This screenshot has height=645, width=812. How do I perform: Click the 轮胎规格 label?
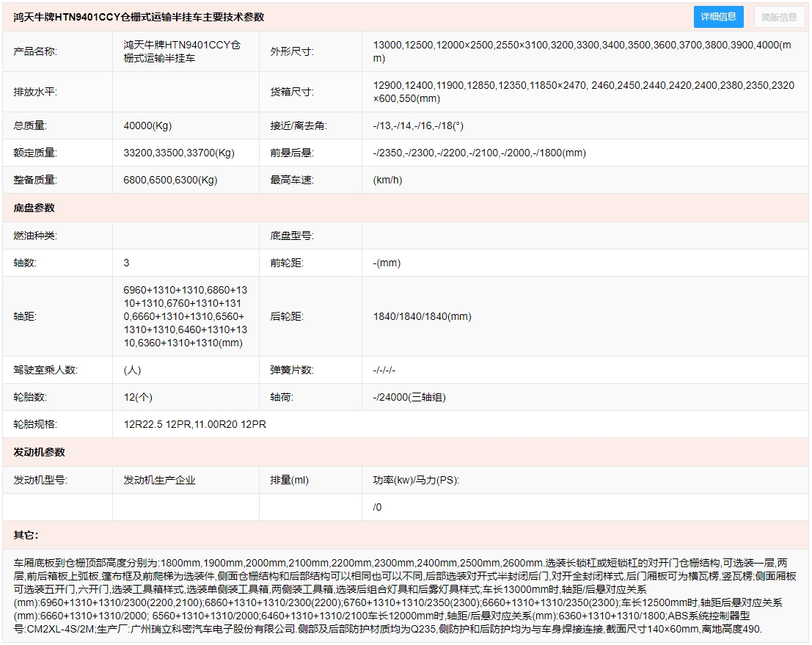tap(35, 424)
